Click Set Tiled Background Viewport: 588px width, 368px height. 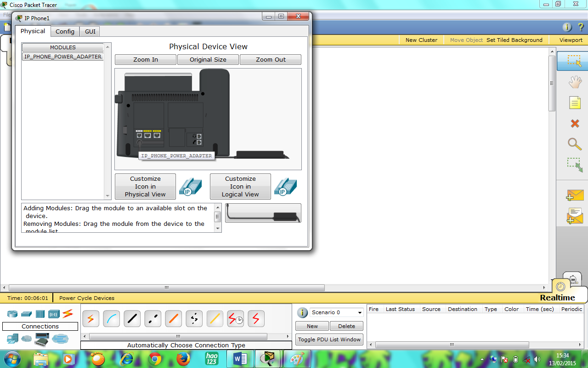tap(514, 40)
